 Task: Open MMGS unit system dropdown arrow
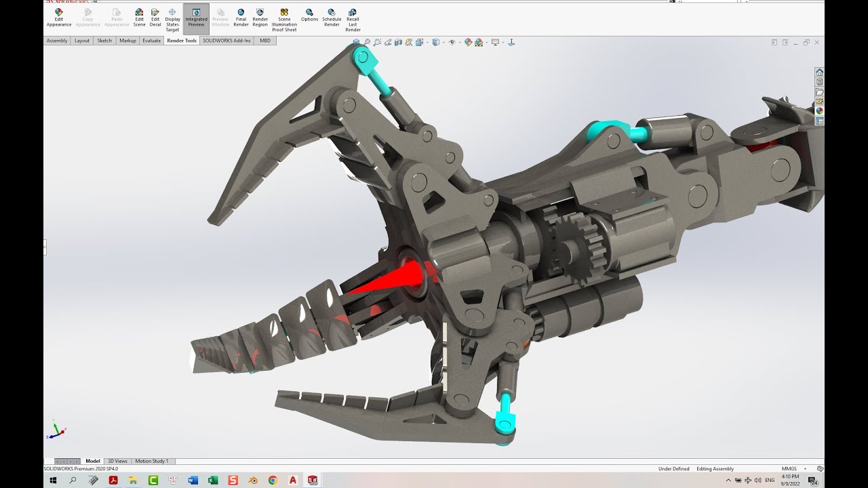point(805,468)
